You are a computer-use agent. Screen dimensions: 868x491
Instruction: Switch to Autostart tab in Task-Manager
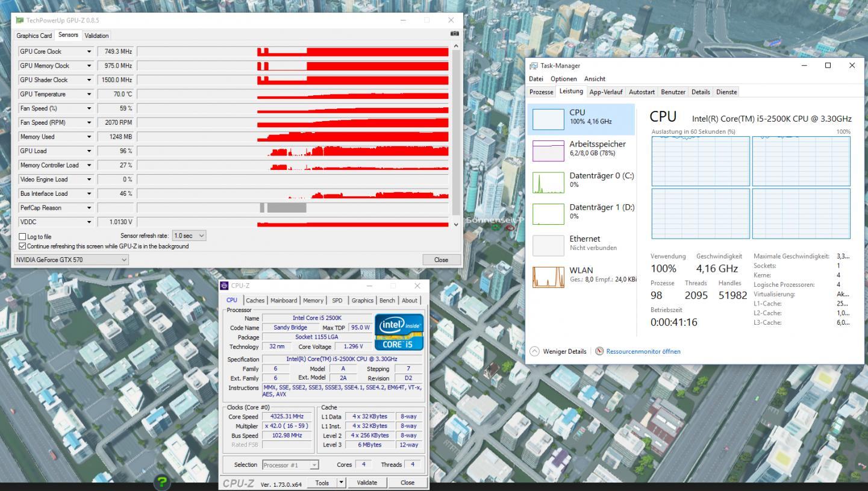click(x=642, y=92)
